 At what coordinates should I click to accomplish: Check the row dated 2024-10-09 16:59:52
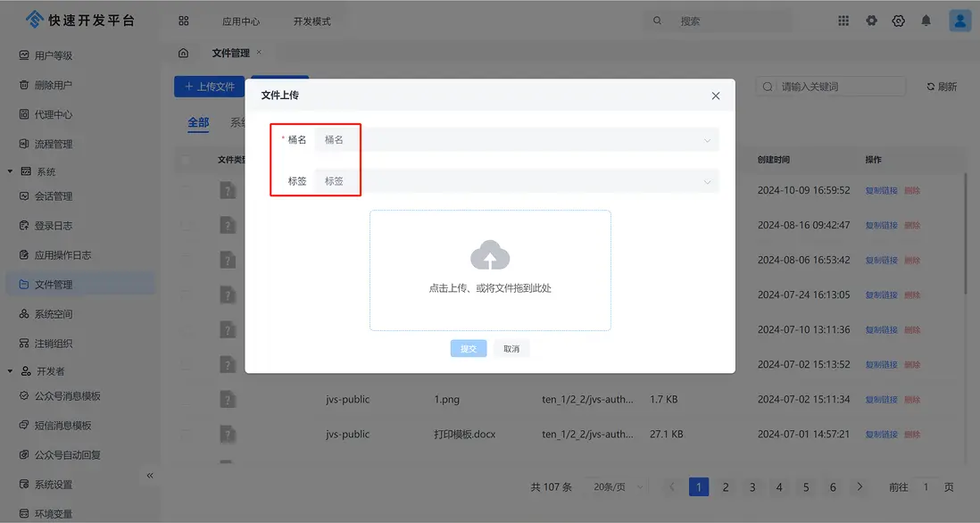click(x=186, y=191)
